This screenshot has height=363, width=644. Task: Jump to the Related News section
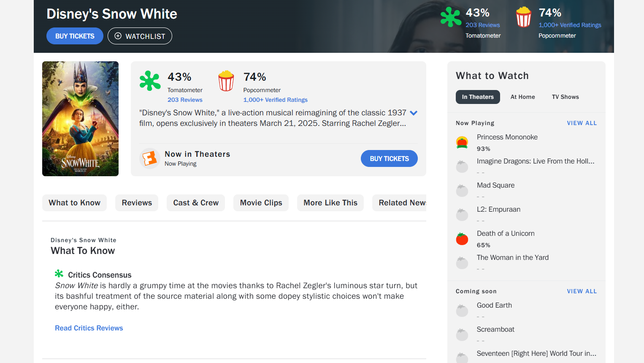399,203
